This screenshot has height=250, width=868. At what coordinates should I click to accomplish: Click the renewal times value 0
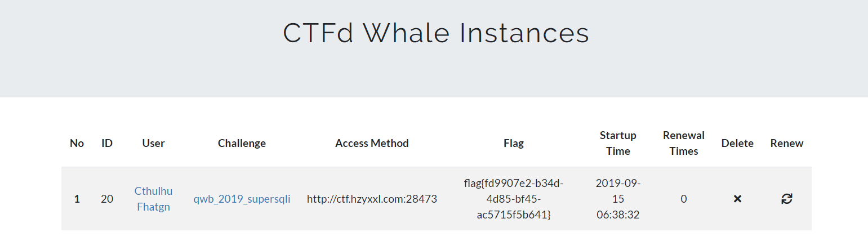(x=684, y=199)
